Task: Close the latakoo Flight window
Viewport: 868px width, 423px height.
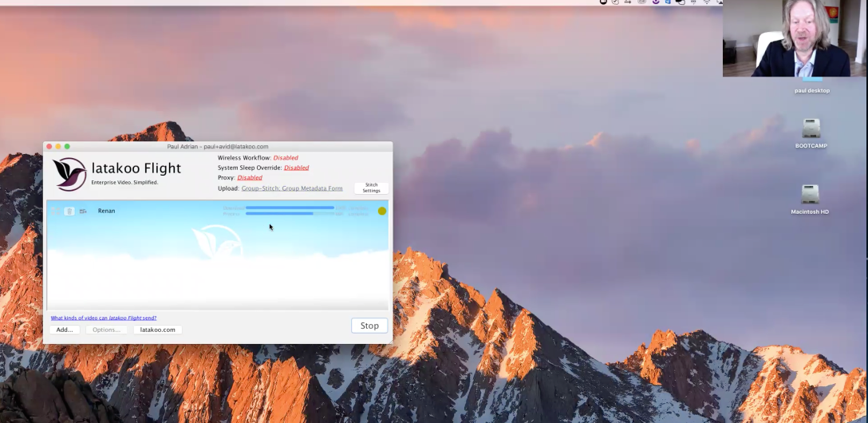Action: (49, 147)
